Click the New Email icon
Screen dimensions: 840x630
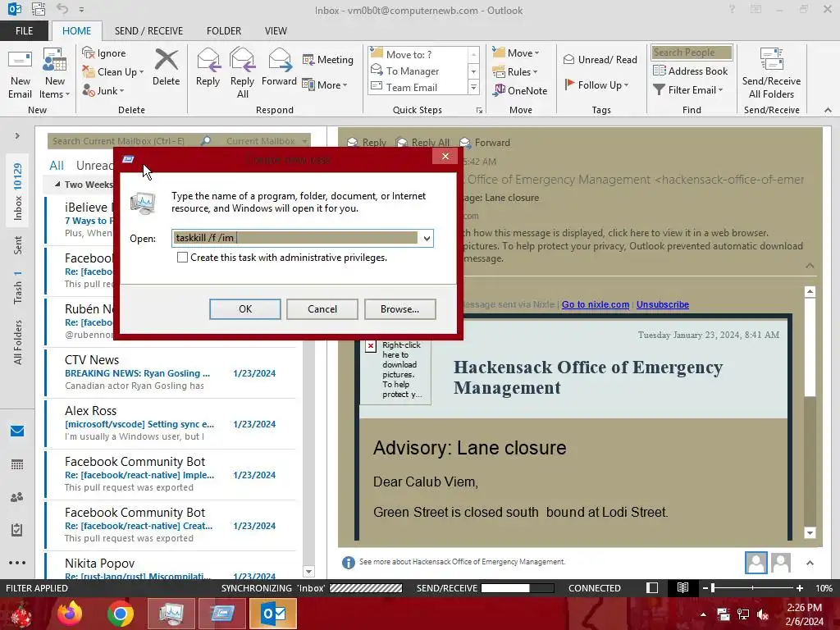(x=20, y=60)
